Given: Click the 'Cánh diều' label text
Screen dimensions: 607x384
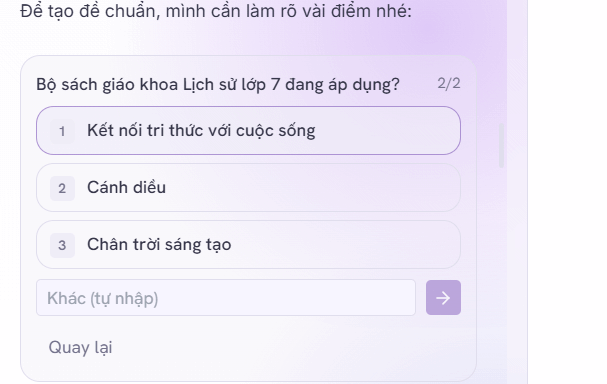Looking at the screenshot, I should pos(126,187).
